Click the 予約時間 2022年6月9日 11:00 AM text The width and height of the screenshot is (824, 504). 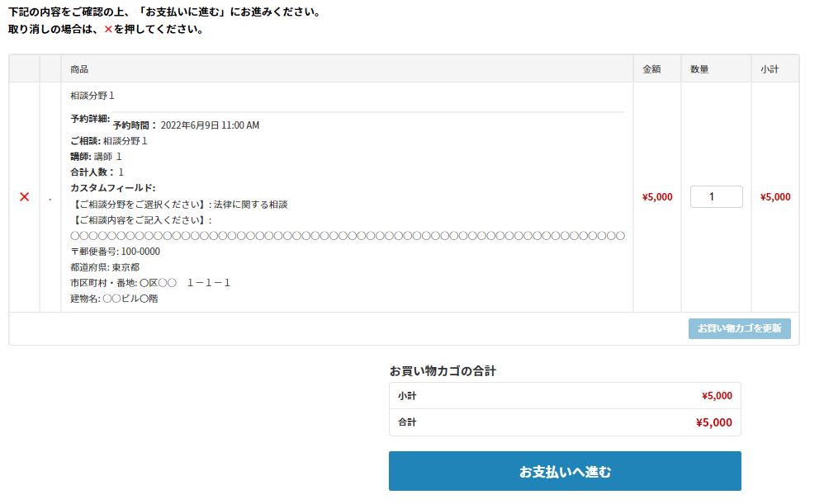pos(186,125)
